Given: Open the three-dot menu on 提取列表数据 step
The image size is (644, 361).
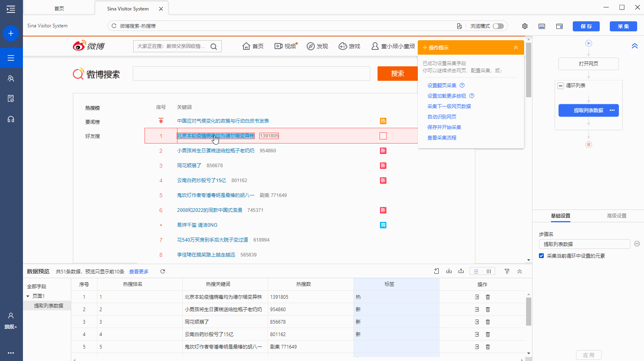Looking at the screenshot, I should pyautogui.click(x=612, y=111).
